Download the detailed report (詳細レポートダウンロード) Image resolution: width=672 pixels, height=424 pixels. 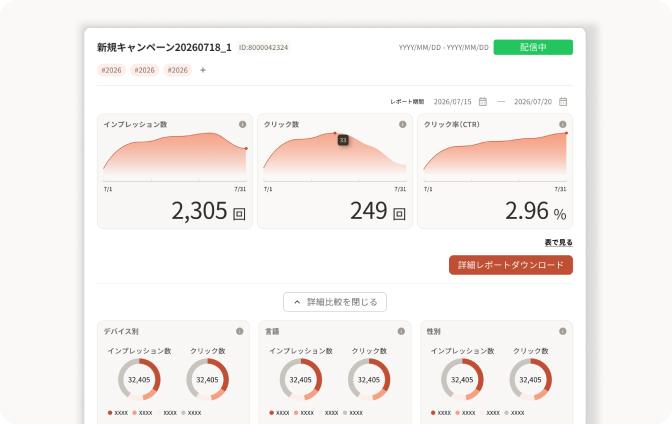point(511,265)
